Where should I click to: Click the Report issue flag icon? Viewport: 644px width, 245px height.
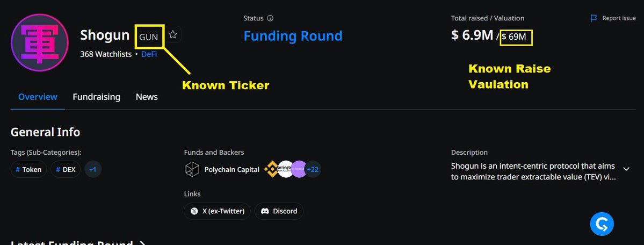[x=594, y=18]
